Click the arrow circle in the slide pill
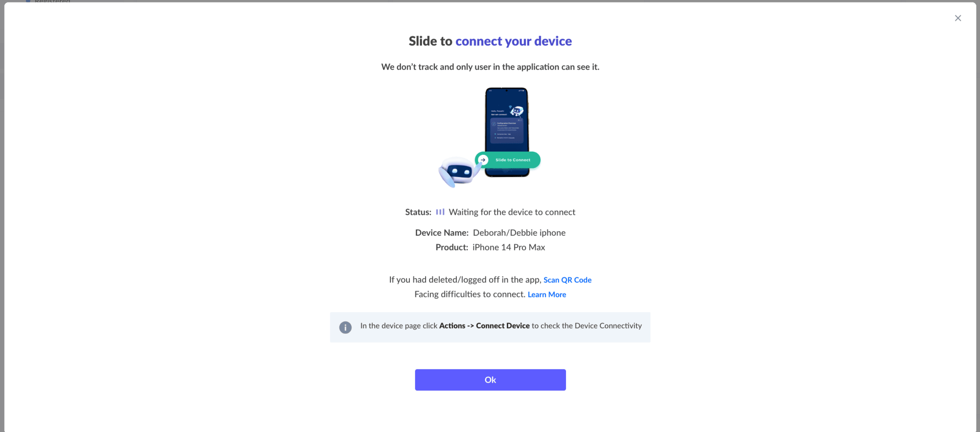 [x=483, y=160]
